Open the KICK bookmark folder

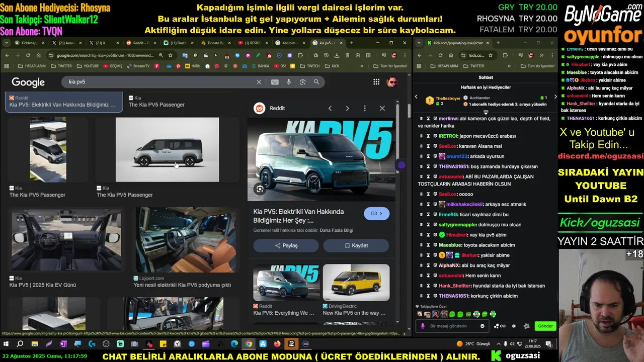(332, 66)
